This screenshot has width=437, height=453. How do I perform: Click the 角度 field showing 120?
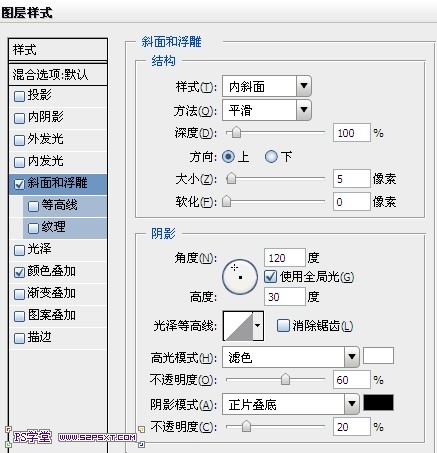point(285,258)
